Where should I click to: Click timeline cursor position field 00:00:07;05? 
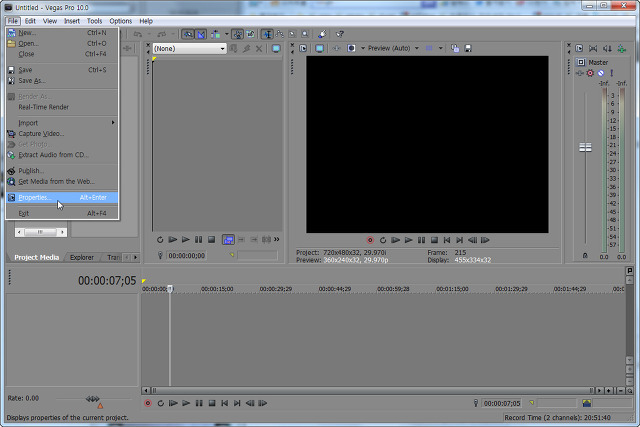pyautogui.click(x=502, y=403)
